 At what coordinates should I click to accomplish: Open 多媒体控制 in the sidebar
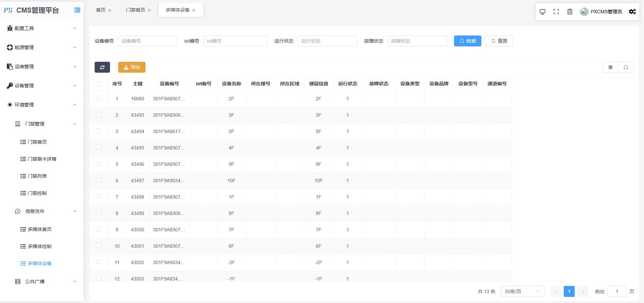[39, 246]
